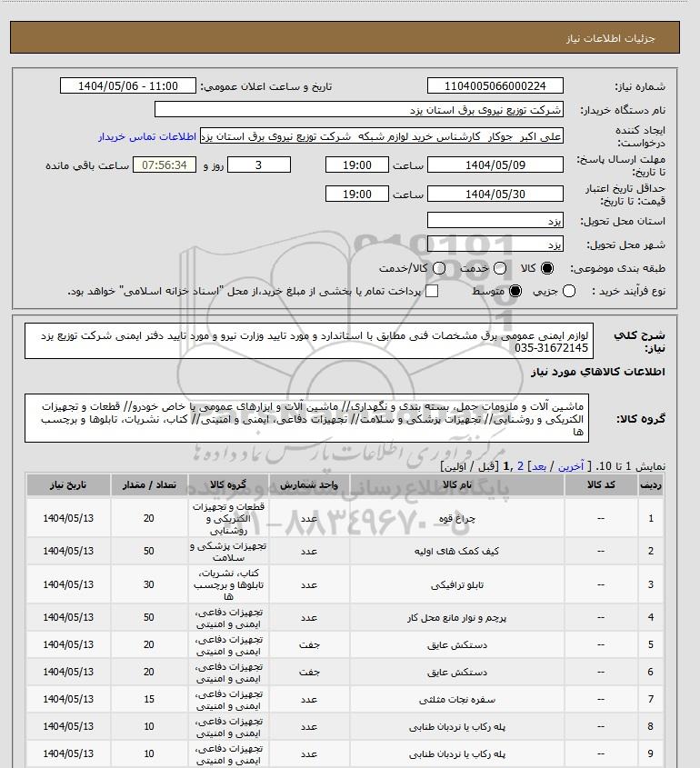This screenshot has width=700, height=768.
Task: Click the جزئیات اطلاعات نیاز page header
Action: click(610, 39)
